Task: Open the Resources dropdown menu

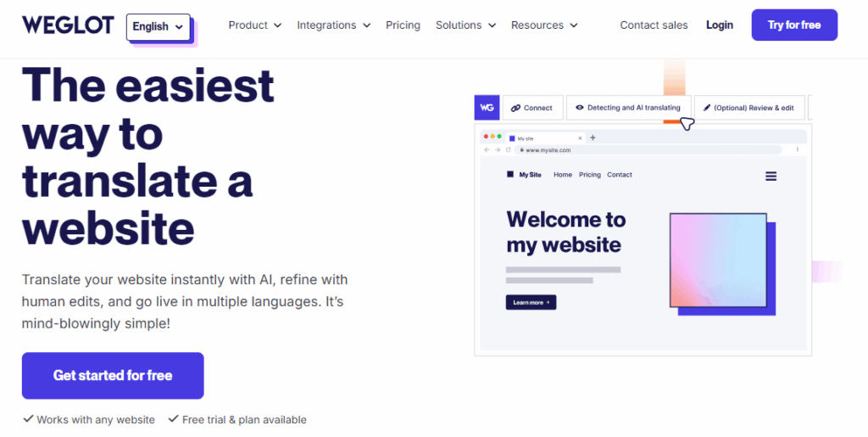Action: [x=544, y=25]
